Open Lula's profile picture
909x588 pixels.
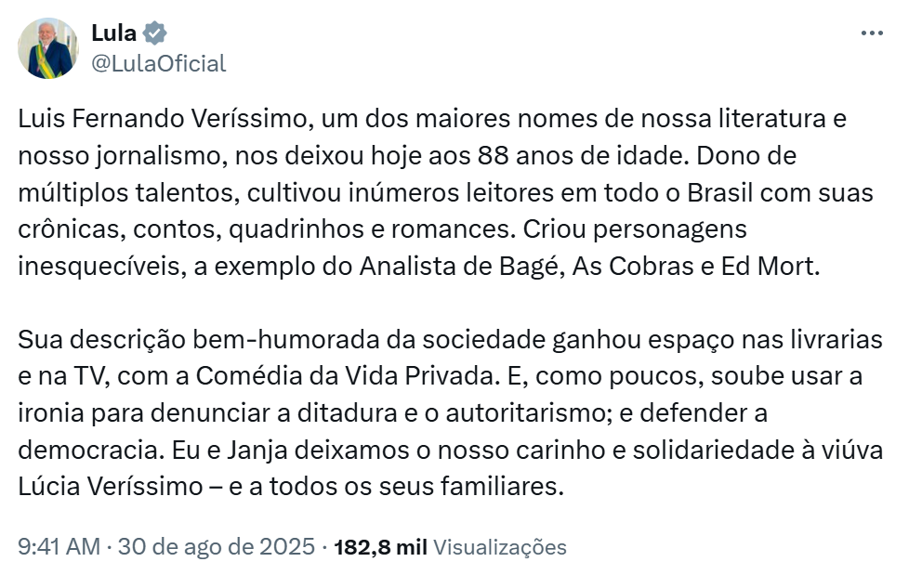click(48, 48)
